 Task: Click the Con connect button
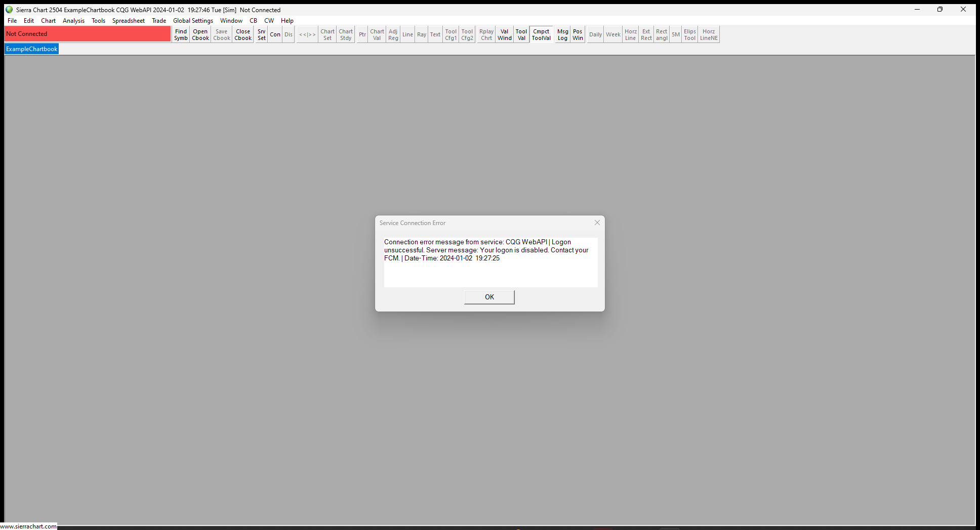coord(275,34)
